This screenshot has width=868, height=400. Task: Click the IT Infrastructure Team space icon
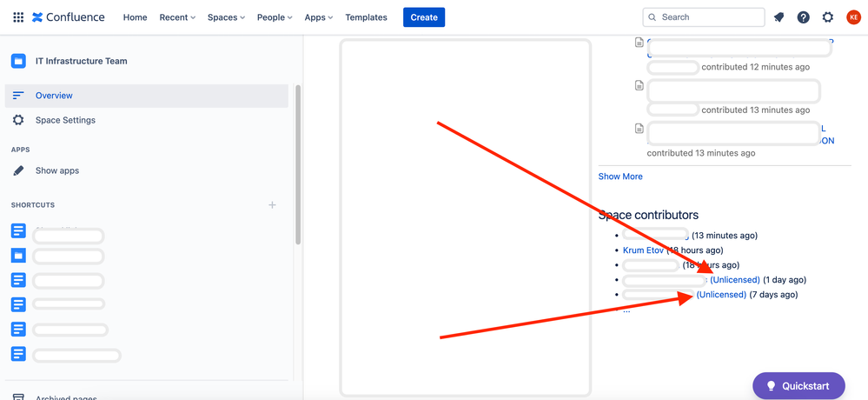tap(18, 61)
